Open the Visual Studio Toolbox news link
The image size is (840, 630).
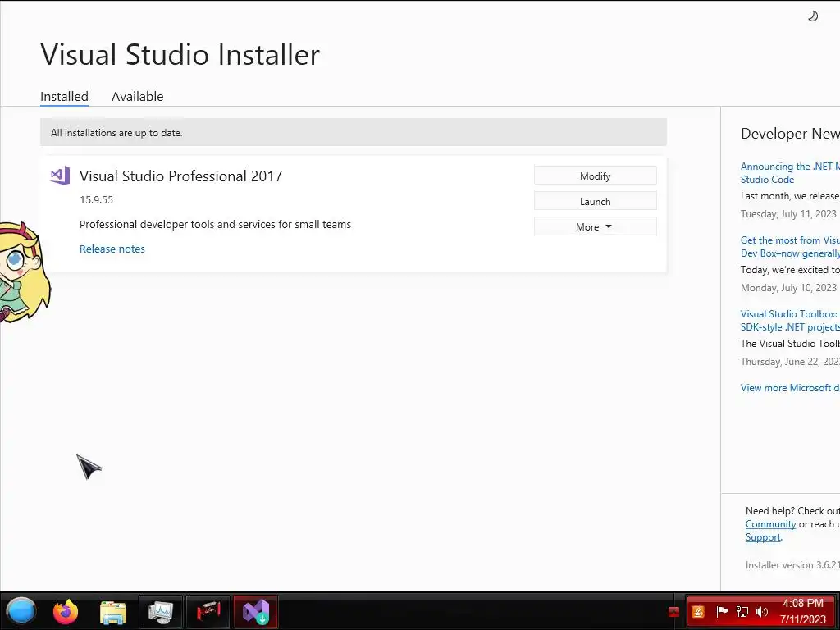790,321
